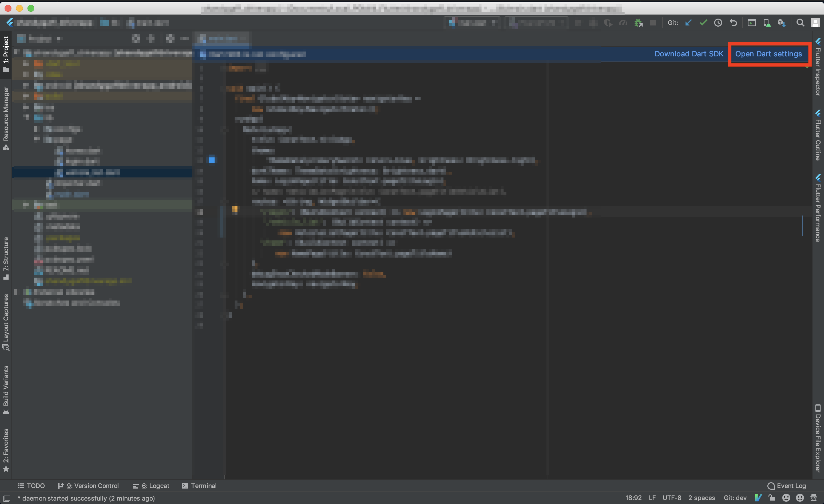Open SDK Manager with the box-arrow icon
824x504 pixels.
pos(782,22)
